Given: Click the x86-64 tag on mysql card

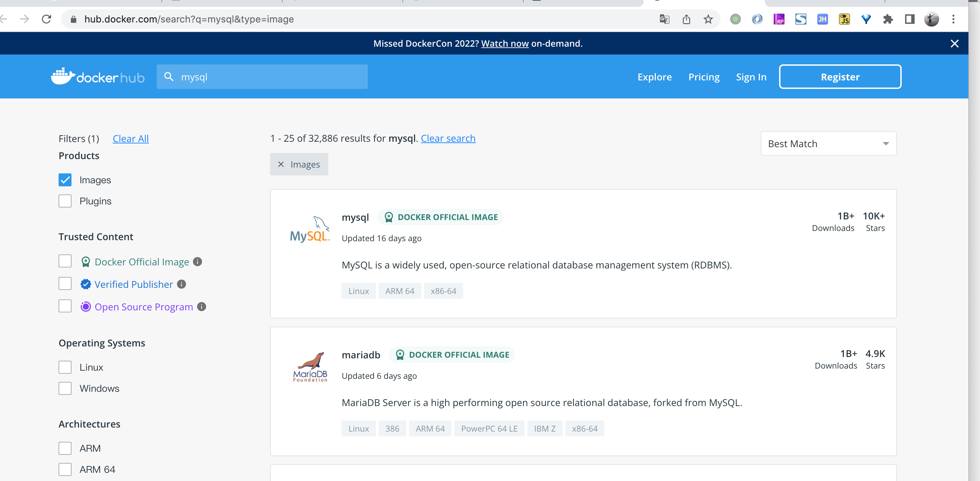Looking at the screenshot, I should (x=443, y=291).
